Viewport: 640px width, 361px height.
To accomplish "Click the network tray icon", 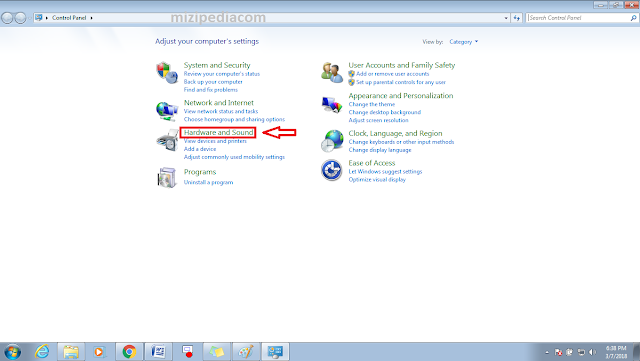I will pyautogui.click(x=581, y=352).
